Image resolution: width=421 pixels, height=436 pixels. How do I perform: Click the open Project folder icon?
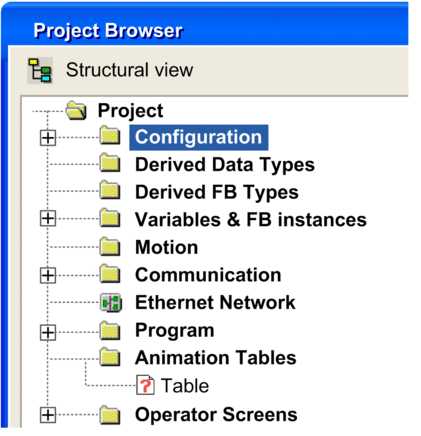coord(77,110)
